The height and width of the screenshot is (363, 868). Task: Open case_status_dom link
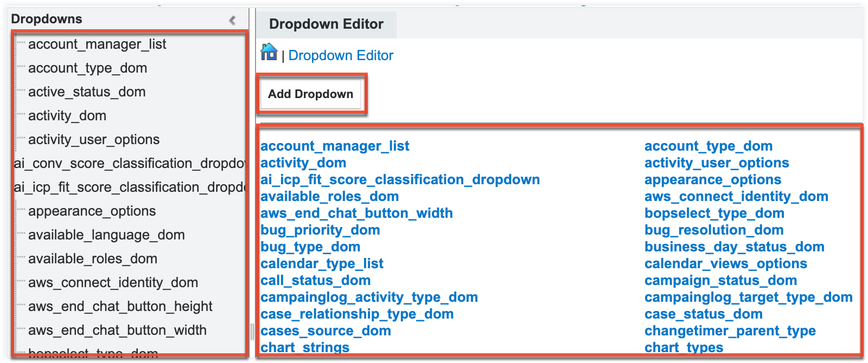point(704,314)
